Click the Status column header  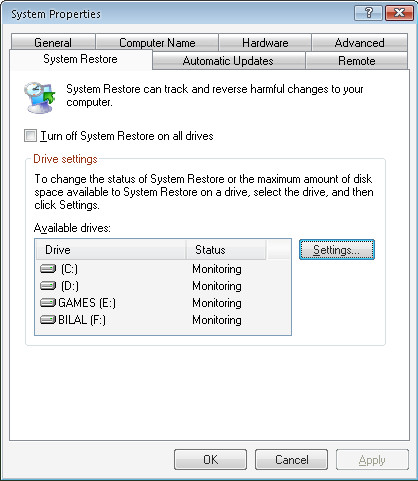tap(226, 250)
